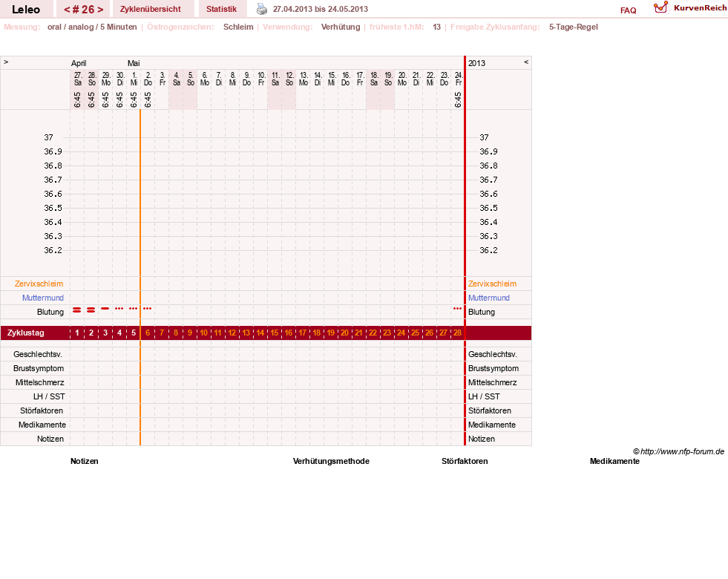Click the KurvenReich logo icon

[x=660, y=7]
